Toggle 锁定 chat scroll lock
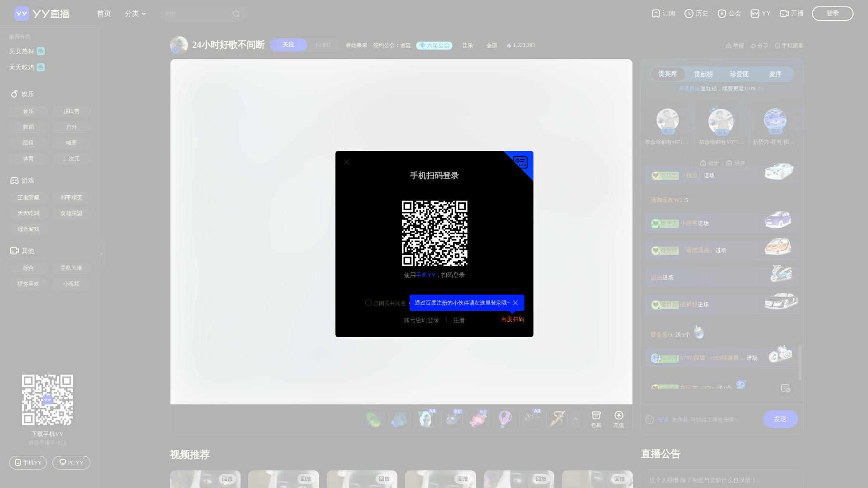This screenshot has width=868, height=488. [709, 163]
